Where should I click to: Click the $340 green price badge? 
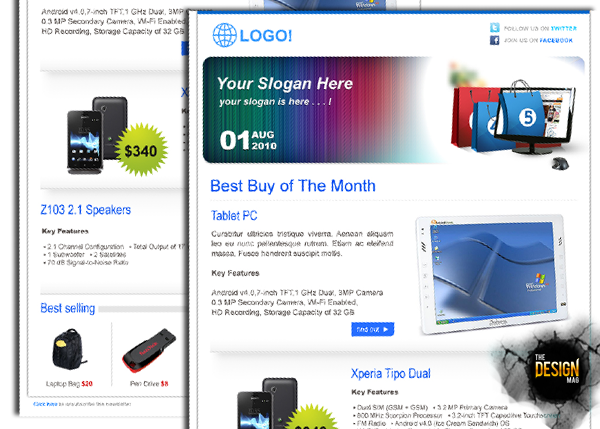coord(141,150)
